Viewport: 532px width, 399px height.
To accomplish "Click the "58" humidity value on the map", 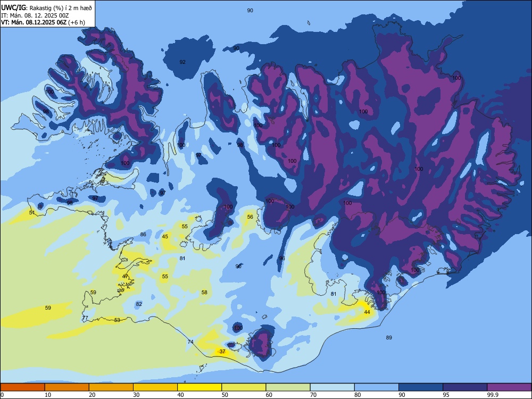I will pos(204,292).
